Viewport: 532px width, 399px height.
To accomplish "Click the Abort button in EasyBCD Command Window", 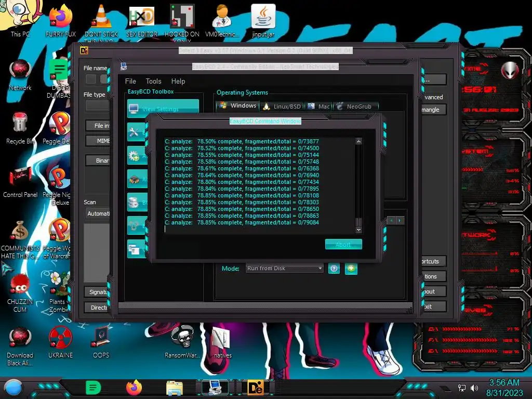I will point(343,244).
